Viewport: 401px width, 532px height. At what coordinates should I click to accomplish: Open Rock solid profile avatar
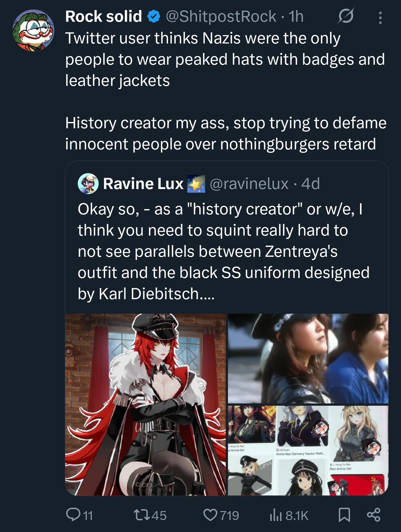33,30
